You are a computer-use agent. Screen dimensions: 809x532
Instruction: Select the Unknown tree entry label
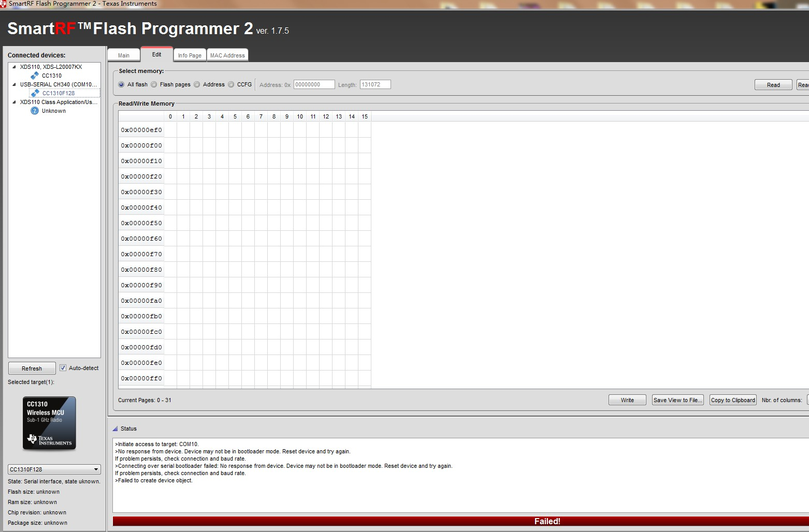click(x=54, y=111)
